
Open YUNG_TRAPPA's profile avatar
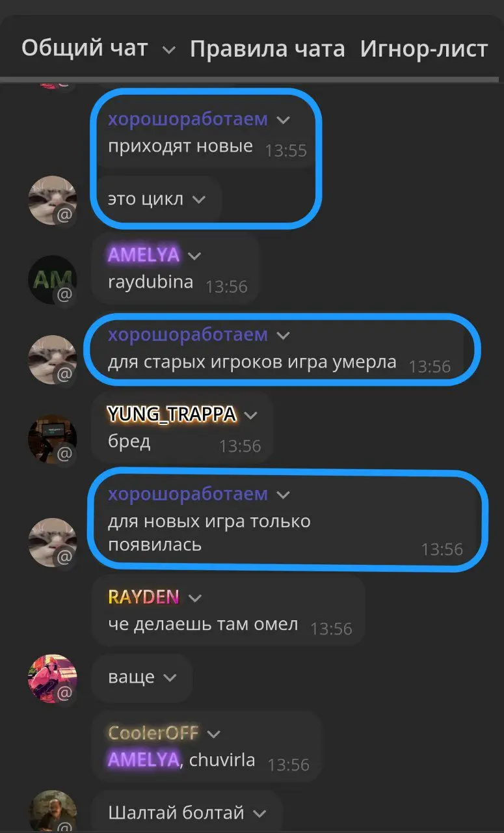[x=52, y=439]
